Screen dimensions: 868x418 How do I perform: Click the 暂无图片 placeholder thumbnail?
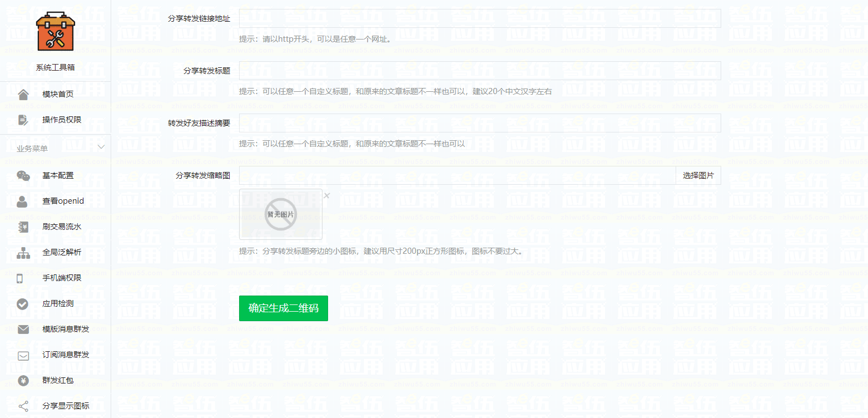tap(281, 214)
